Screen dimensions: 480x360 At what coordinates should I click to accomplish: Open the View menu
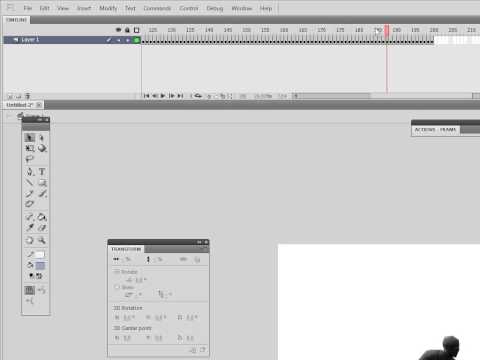[x=63, y=8]
